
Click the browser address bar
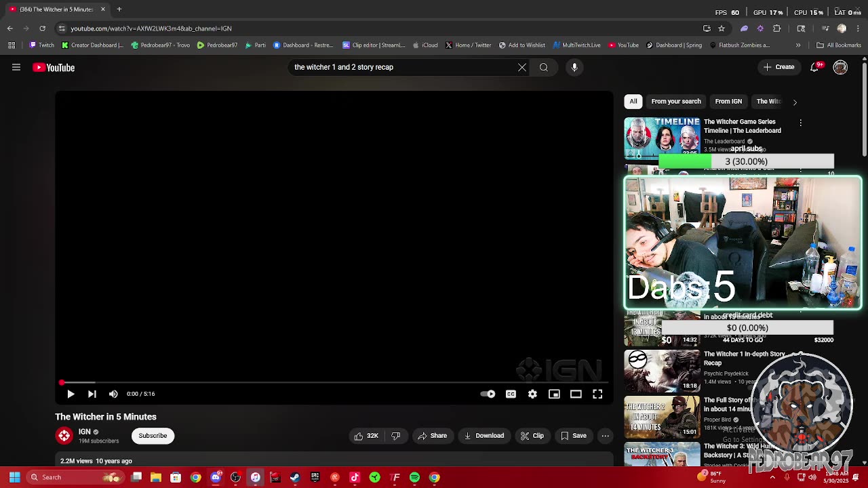tap(380, 28)
